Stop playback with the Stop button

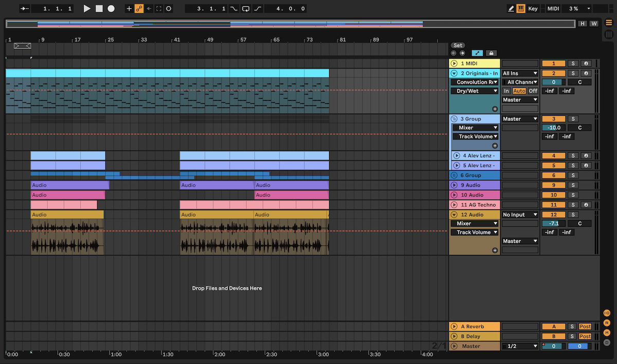pyautogui.click(x=99, y=9)
